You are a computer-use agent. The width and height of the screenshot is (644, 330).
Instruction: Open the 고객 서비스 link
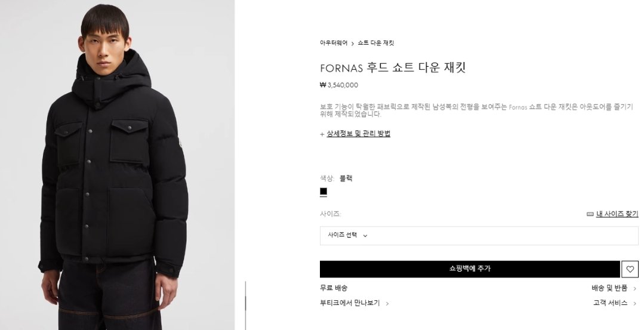coord(610,303)
